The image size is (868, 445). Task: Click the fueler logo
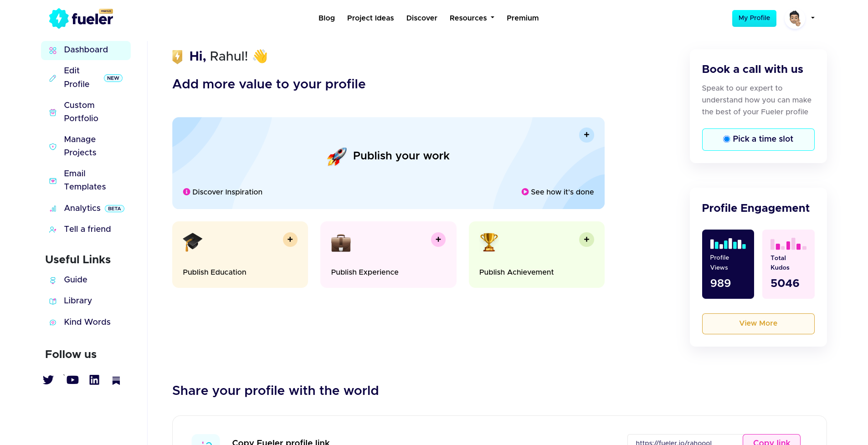click(81, 18)
